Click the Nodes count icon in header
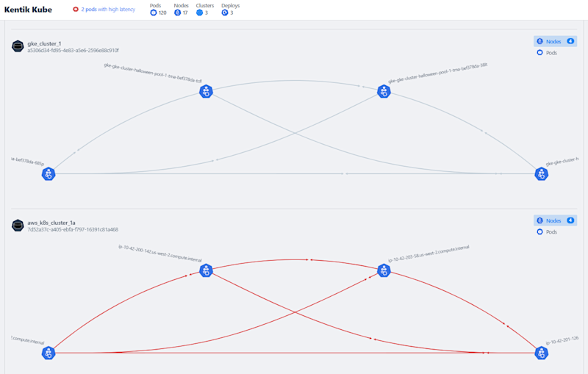 coord(177,12)
